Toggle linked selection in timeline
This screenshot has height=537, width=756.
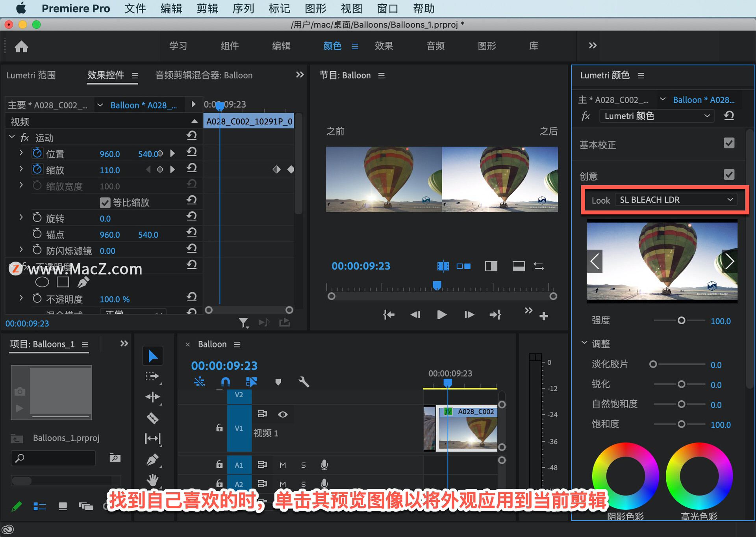(251, 381)
